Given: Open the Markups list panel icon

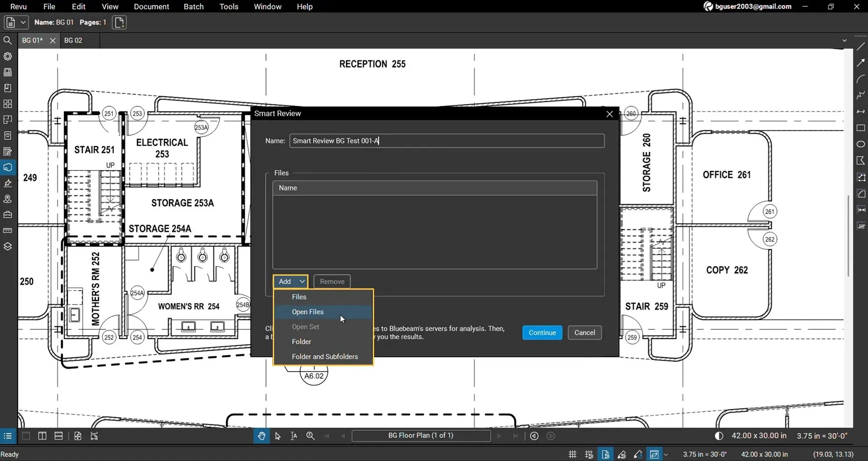Looking at the screenshot, I should [8, 151].
